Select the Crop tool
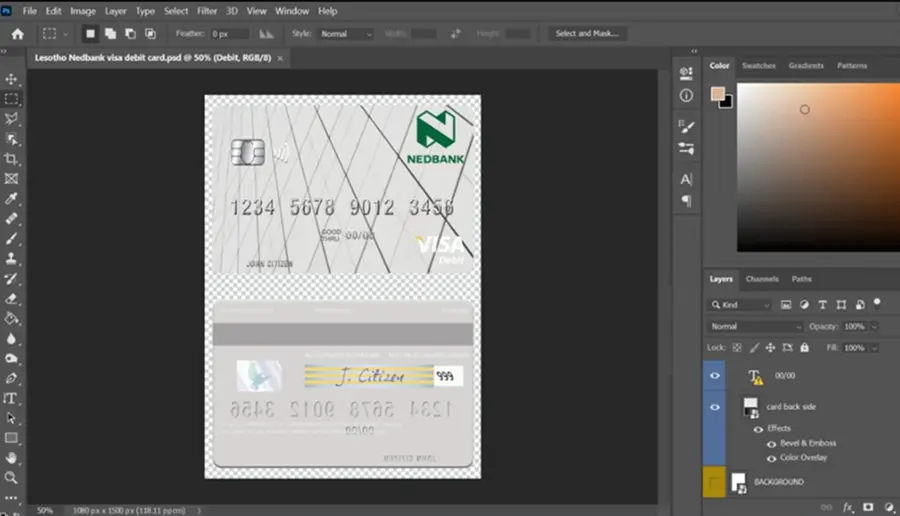This screenshot has height=516, width=900. point(11,159)
